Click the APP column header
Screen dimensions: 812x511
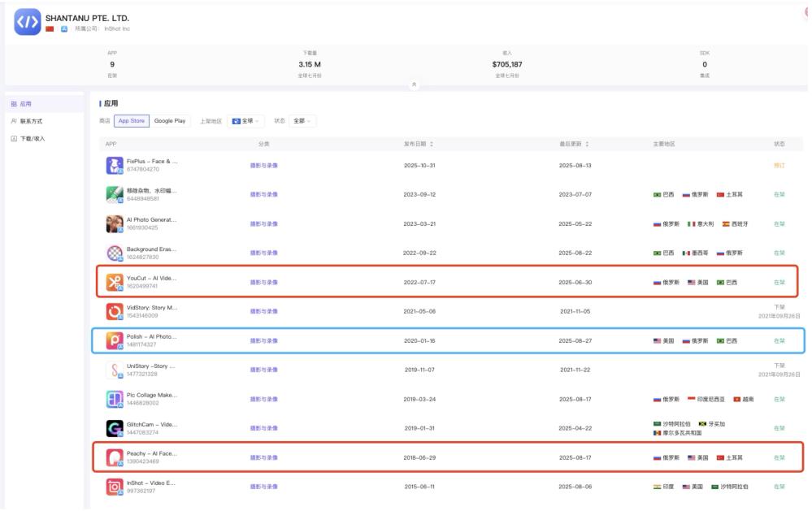point(111,144)
